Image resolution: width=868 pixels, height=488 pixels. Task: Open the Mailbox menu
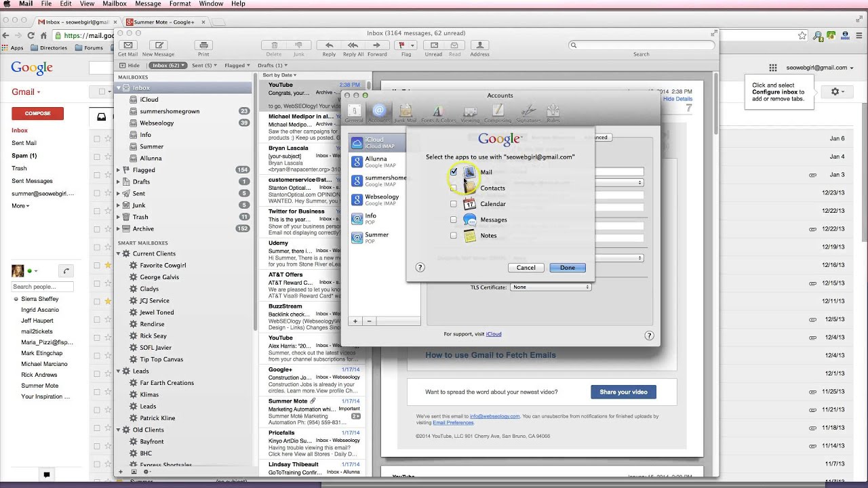[115, 4]
